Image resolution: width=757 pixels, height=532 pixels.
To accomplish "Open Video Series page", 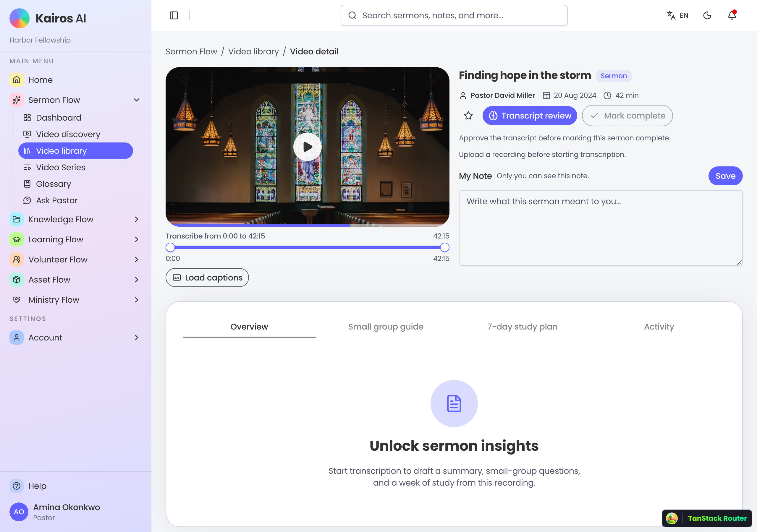I will pyautogui.click(x=75, y=167).
